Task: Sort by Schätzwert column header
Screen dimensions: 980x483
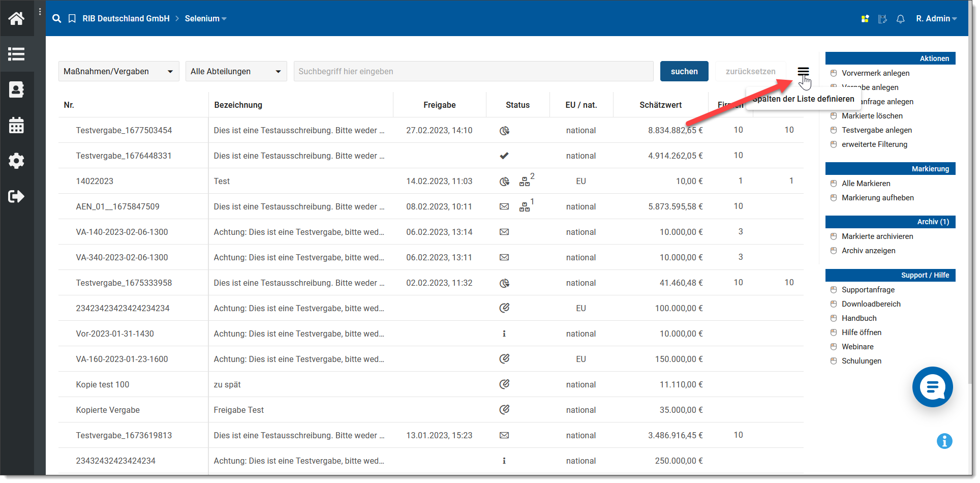Action: [x=660, y=105]
